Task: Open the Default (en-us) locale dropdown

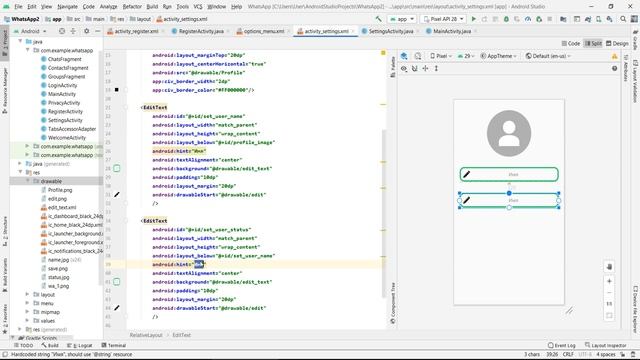Action: pos(548,56)
